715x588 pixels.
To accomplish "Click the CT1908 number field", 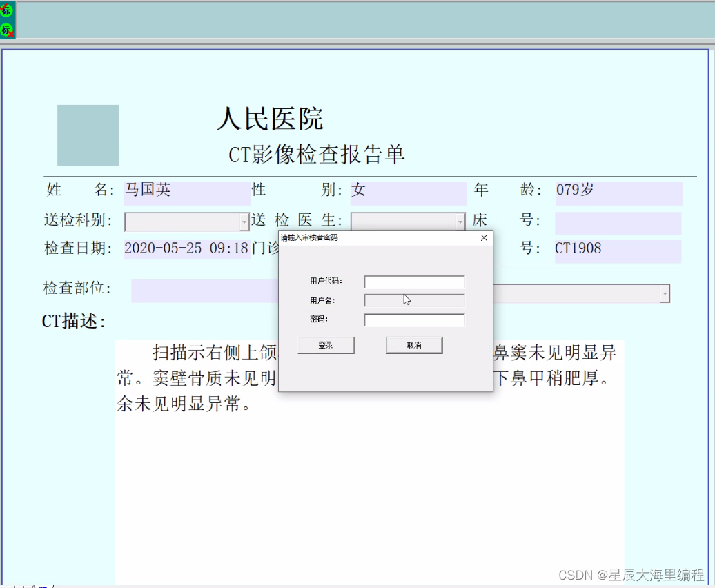I will click(618, 251).
